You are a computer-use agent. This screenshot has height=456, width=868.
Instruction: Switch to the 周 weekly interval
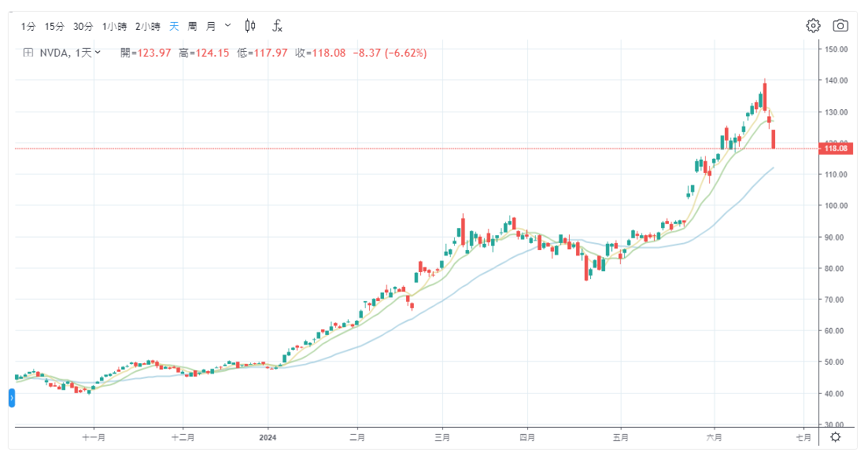tap(193, 26)
